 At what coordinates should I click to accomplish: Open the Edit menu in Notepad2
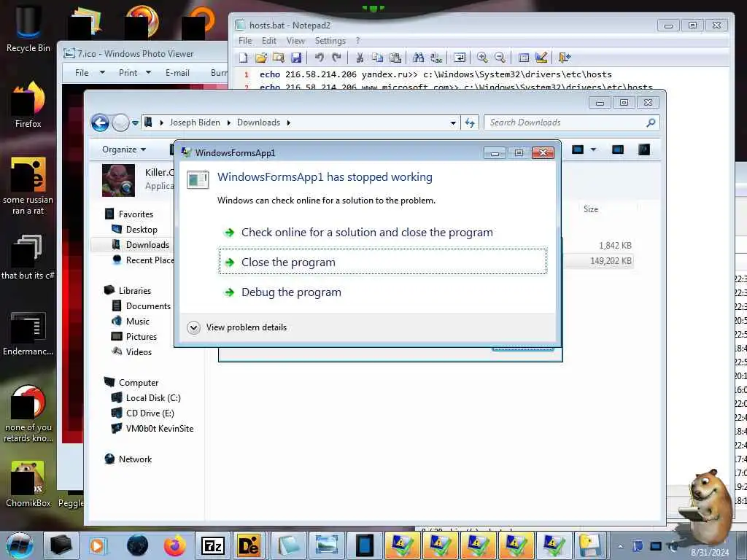click(269, 41)
